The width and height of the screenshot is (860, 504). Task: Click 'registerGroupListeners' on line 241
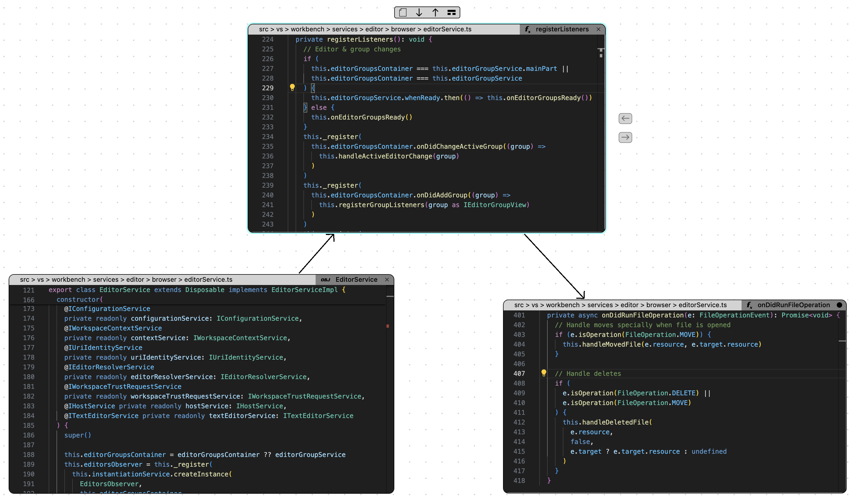pos(381,205)
